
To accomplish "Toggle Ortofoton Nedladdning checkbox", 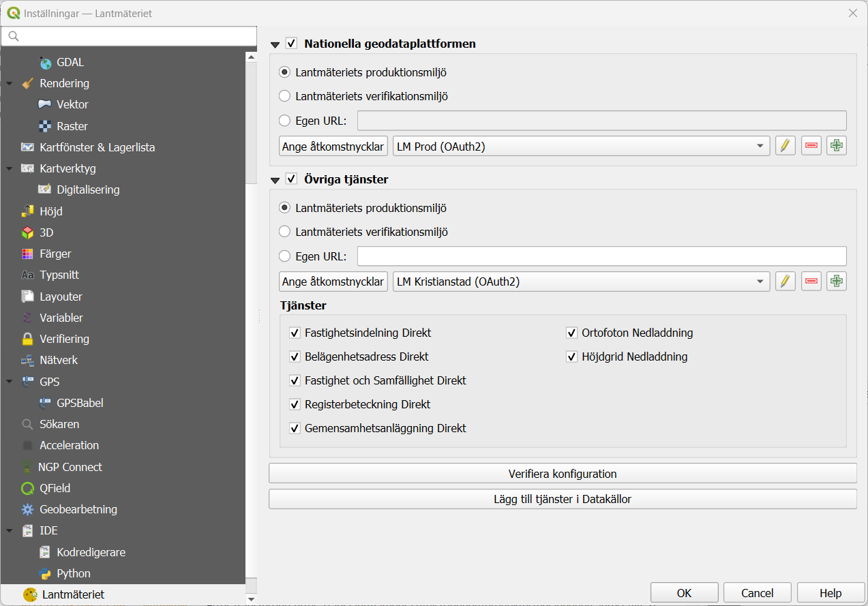I will [572, 333].
